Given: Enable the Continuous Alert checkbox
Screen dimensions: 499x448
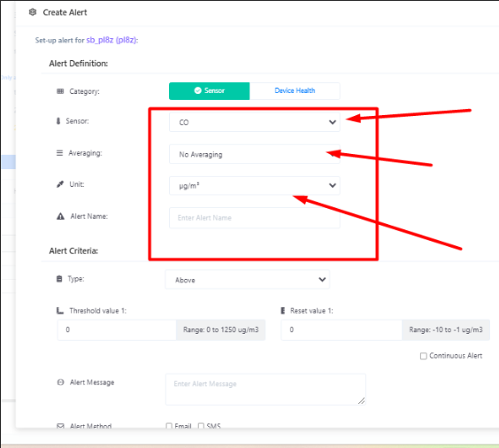Looking at the screenshot, I should point(423,356).
